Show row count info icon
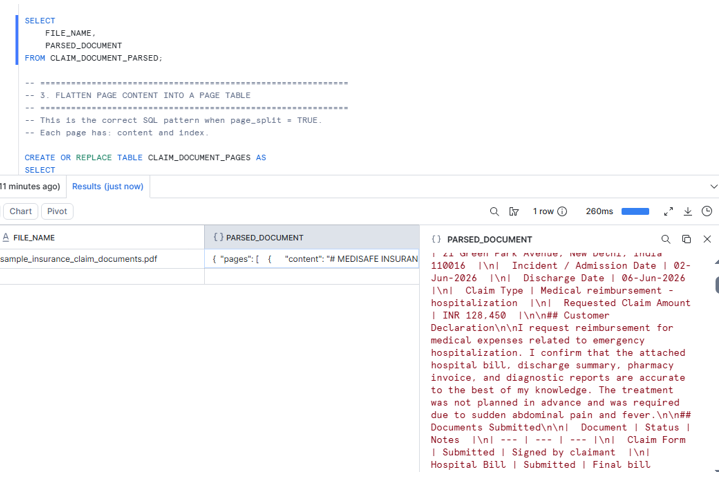This screenshot has width=727, height=478. pyautogui.click(x=562, y=211)
